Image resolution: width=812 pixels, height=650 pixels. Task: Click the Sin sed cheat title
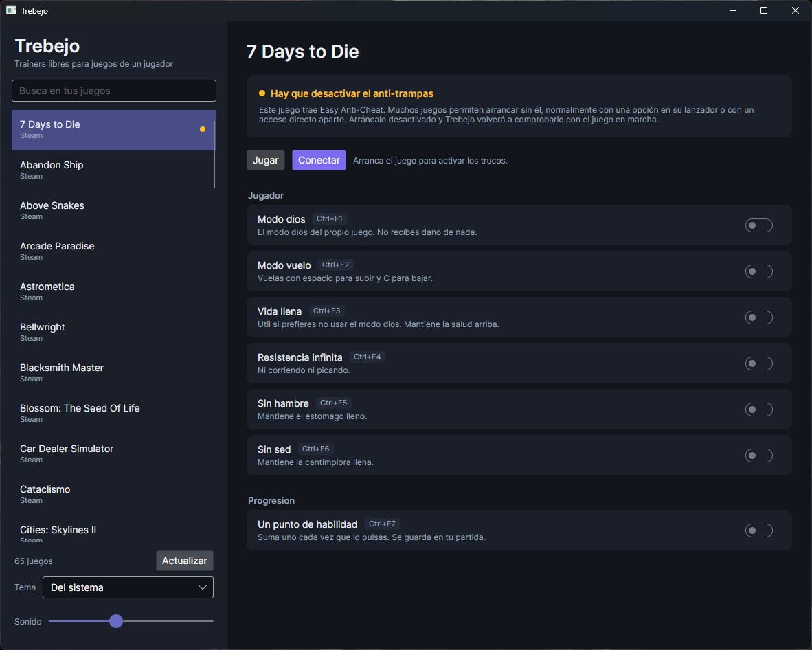pos(274,449)
